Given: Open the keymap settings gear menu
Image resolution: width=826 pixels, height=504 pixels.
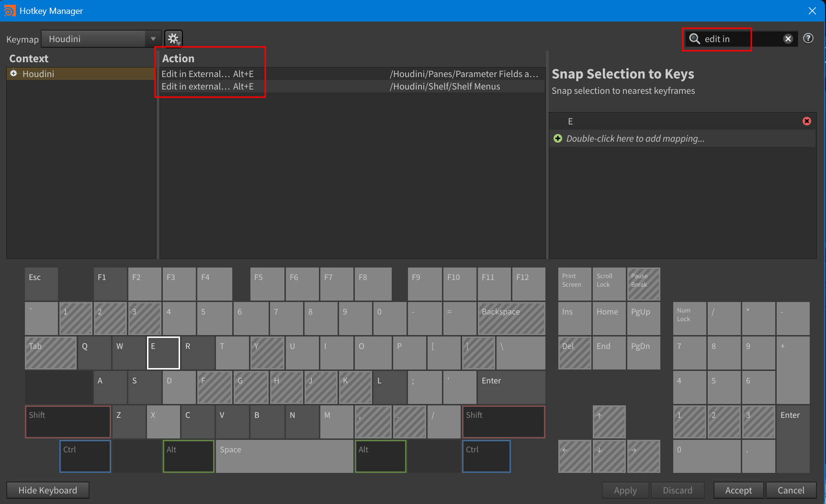Looking at the screenshot, I should coord(173,39).
